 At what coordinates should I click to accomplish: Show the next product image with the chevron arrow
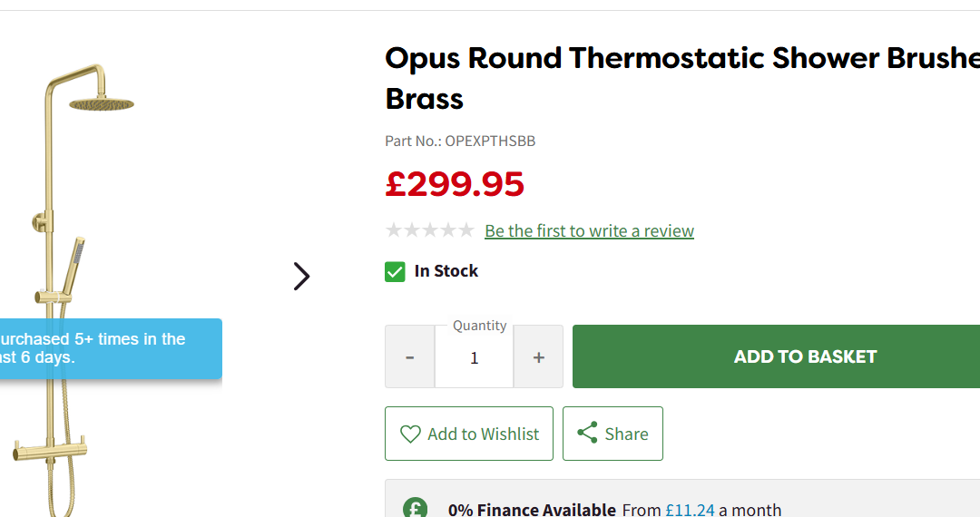click(302, 276)
